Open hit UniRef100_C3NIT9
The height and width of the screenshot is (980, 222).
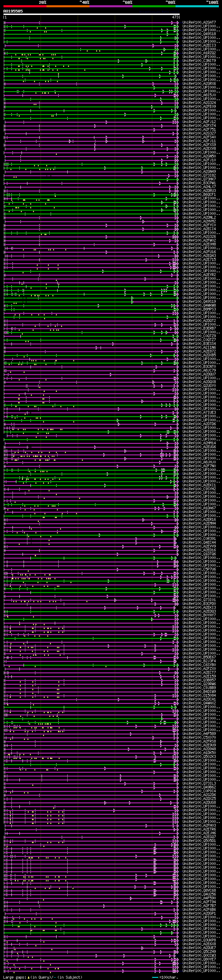coord(199,60)
